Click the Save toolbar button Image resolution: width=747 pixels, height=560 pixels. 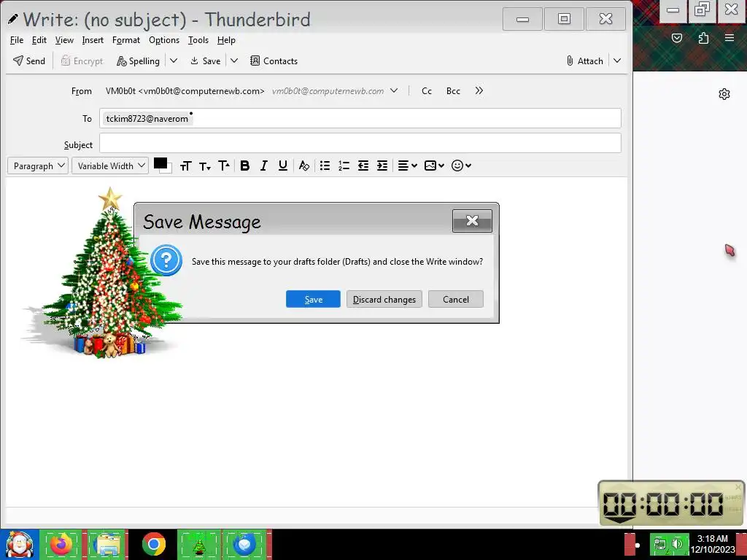205,61
